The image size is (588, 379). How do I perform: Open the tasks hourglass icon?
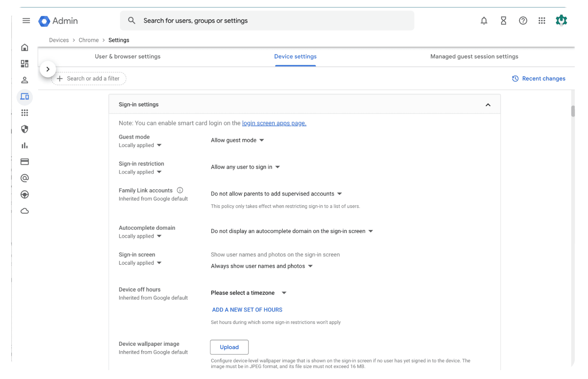pos(503,21)
